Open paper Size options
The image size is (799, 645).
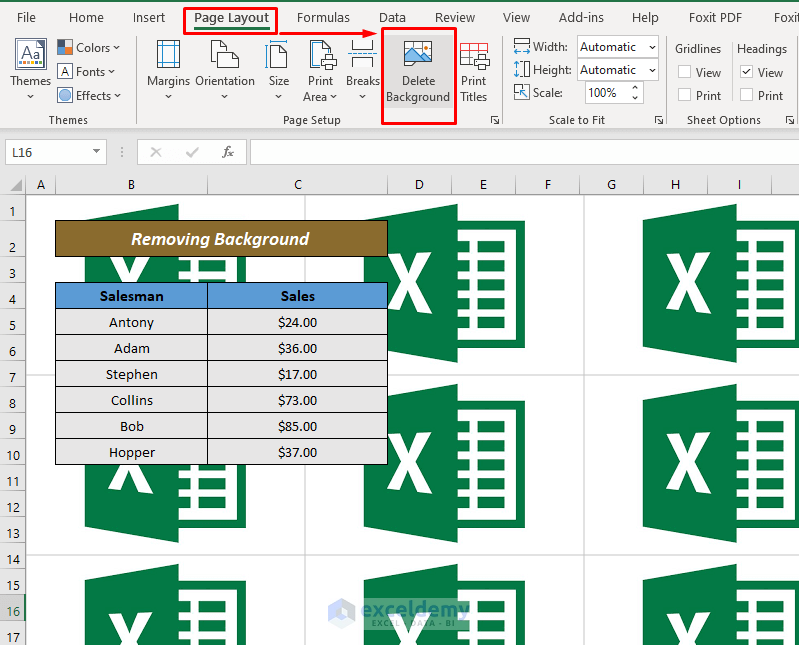pos(278,69)
